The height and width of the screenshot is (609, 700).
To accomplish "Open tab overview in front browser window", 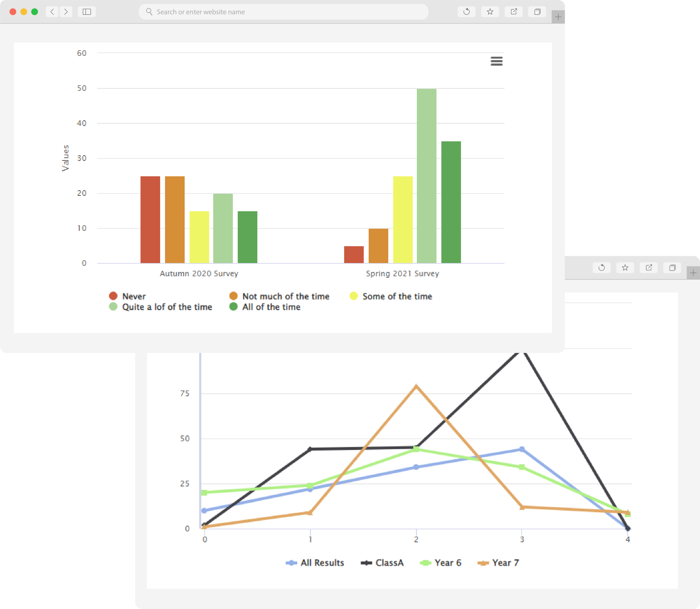I will click(537, 12).
